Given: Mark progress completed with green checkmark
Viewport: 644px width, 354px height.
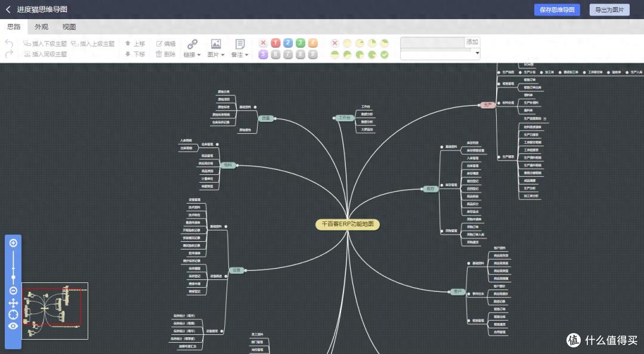Looking at the screenshot, I should (385, 54).
